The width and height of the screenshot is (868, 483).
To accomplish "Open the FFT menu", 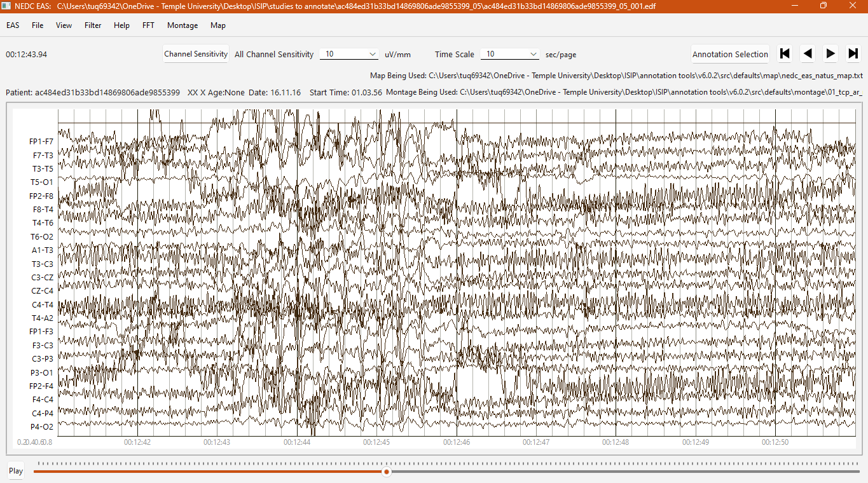I will [148, 25].
